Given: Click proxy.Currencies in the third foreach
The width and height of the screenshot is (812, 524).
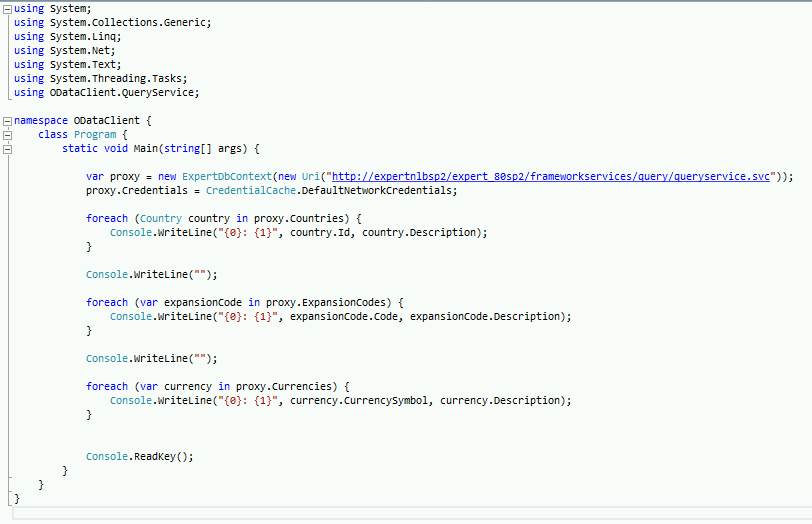Looking at the screenshot, I should pyautogui.click(x=290, y=386).
